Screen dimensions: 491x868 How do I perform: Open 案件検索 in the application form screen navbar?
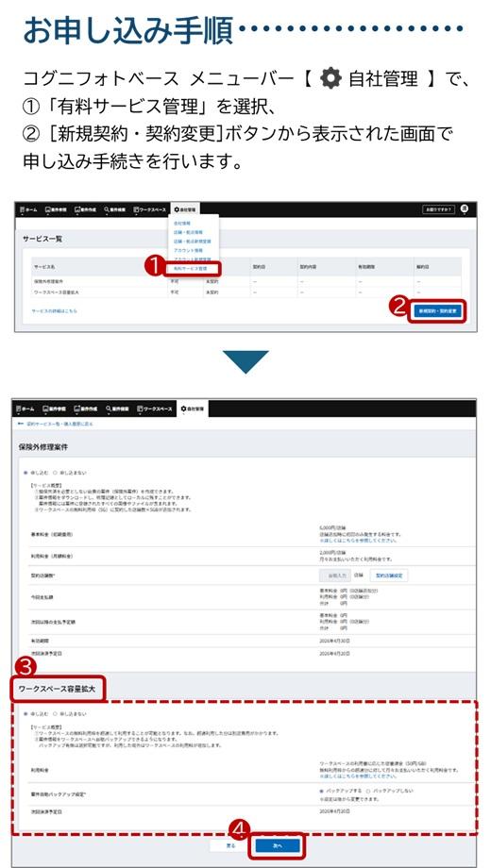(117, 409)
